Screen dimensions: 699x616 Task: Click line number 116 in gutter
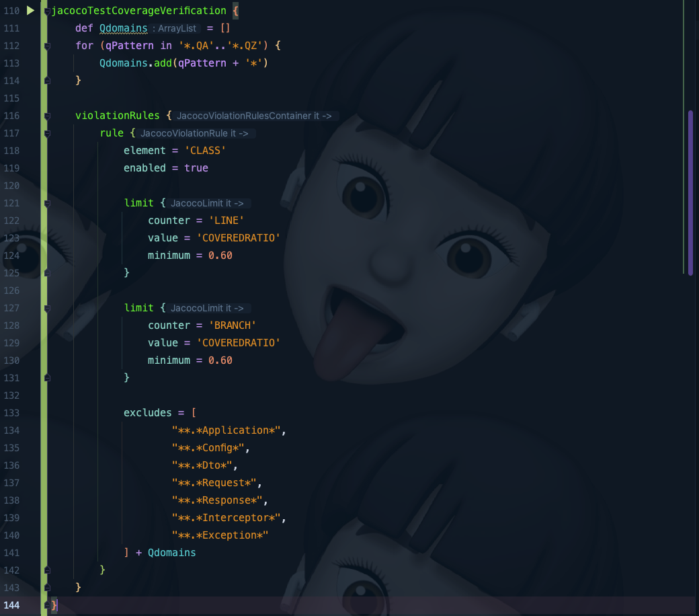tap(11, 116)
